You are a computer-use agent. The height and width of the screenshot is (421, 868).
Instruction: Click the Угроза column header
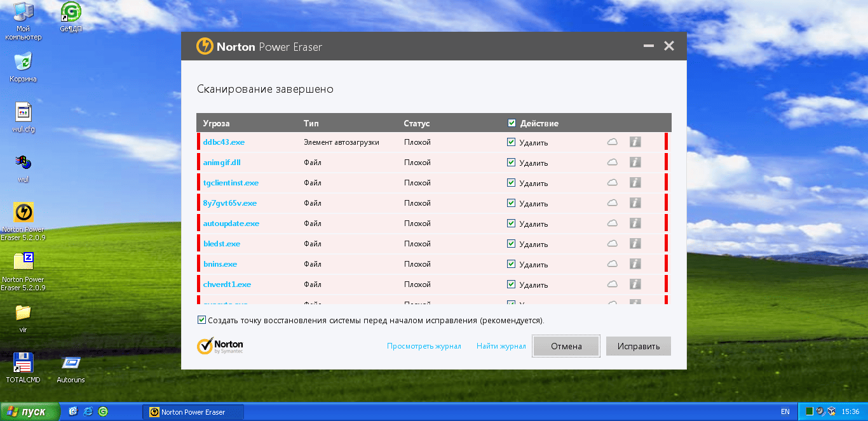click(216, 123)
